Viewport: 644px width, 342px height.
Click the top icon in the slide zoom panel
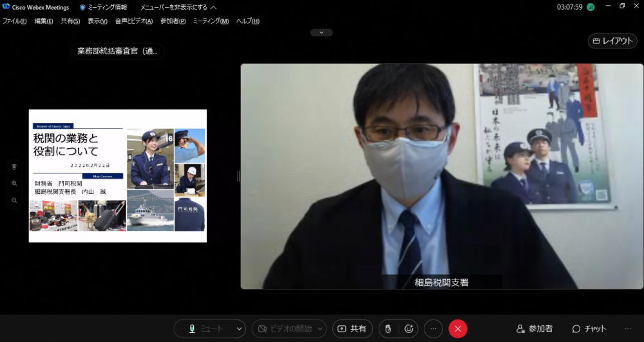(14, 167)
